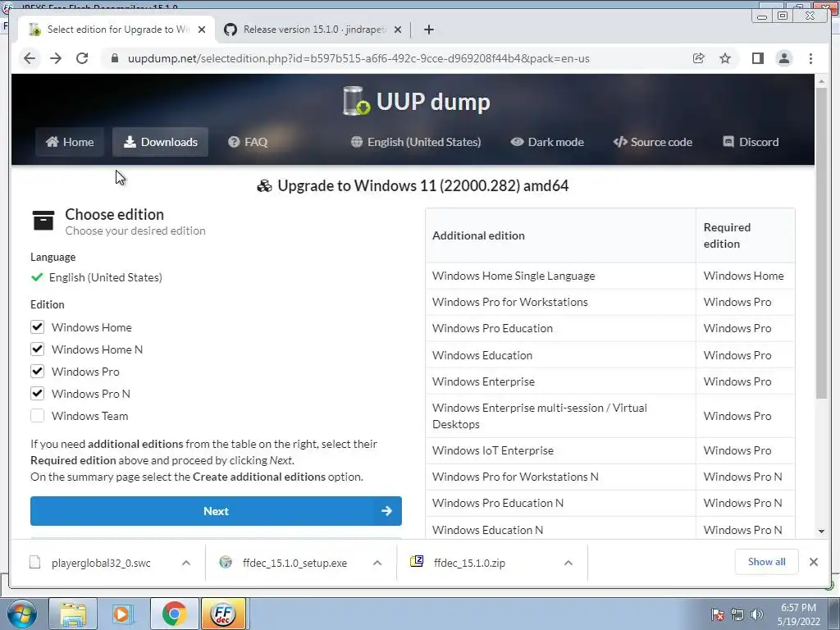This screenshot has width=840, height=630.
Task: Click the arrow icon on Next button
Action: pyautogui.click(x=386, y=511)
